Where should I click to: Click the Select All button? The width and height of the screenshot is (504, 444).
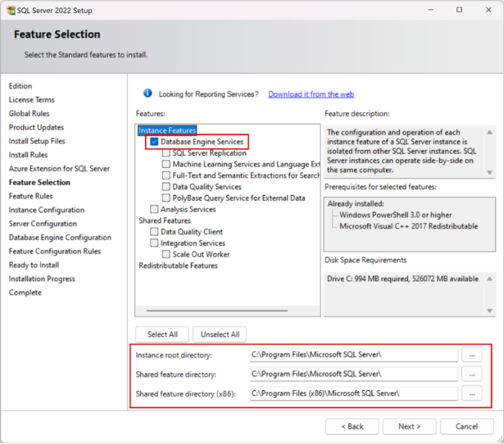[x=162, y=334]
